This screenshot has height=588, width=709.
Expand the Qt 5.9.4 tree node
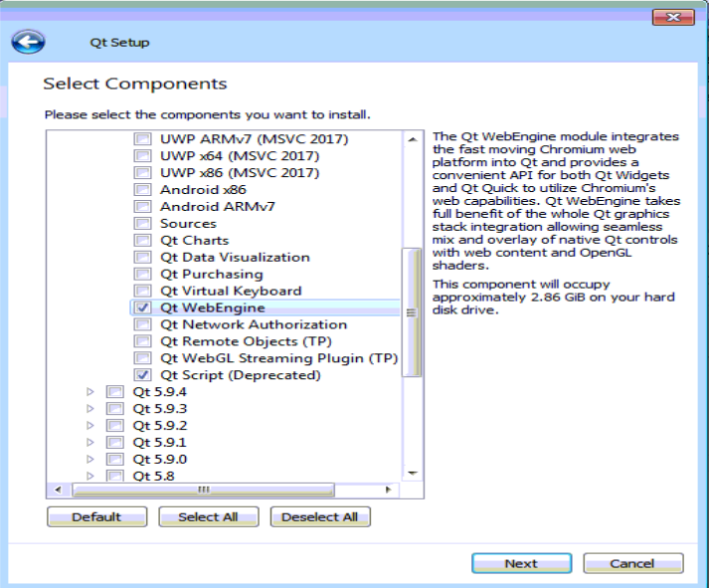click(90, 392)
